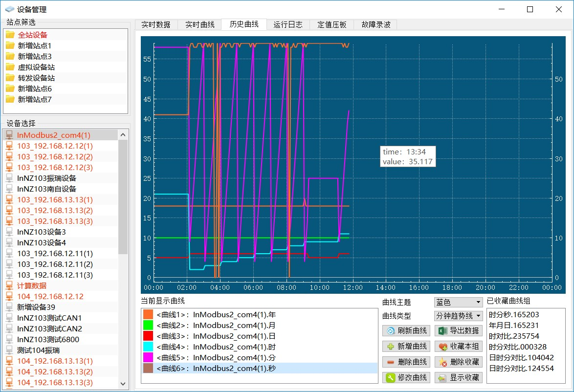
Task: Click device icon beside InNZ103振瑞设备
Action: pos(9,178)
